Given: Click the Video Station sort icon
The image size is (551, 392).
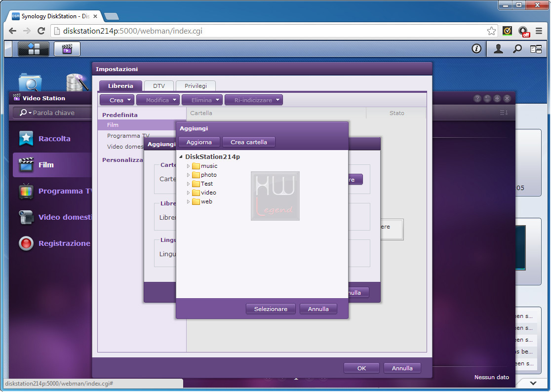Looking at the screenshot, I should (x=504, y=113).
